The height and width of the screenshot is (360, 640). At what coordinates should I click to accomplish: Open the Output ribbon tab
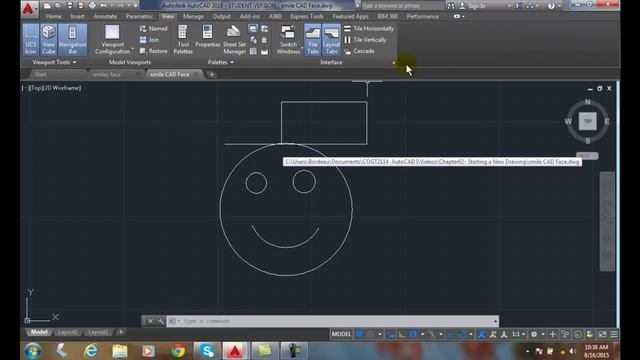pyautogui.click(x=222, y=16)
